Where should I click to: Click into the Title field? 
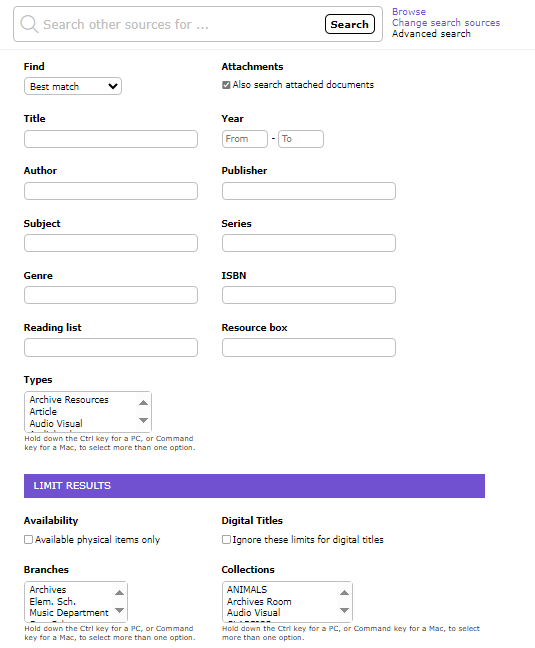pyautogui.click(x=111, y=139)
